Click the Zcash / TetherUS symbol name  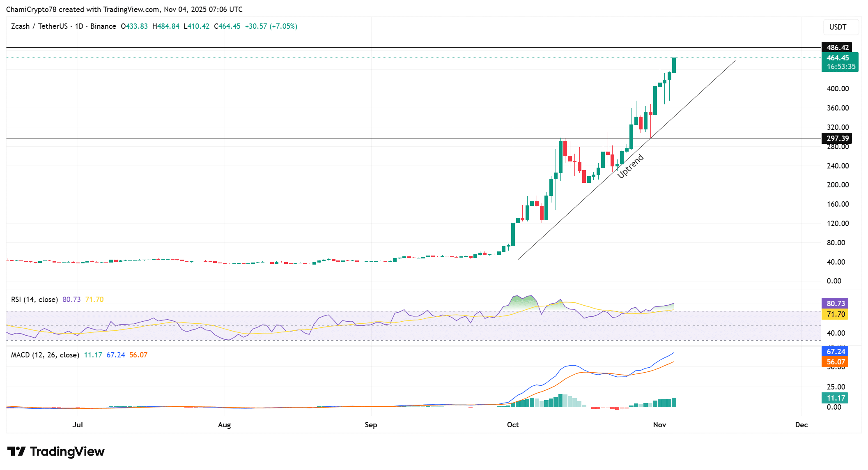click(x=39, y=26)
